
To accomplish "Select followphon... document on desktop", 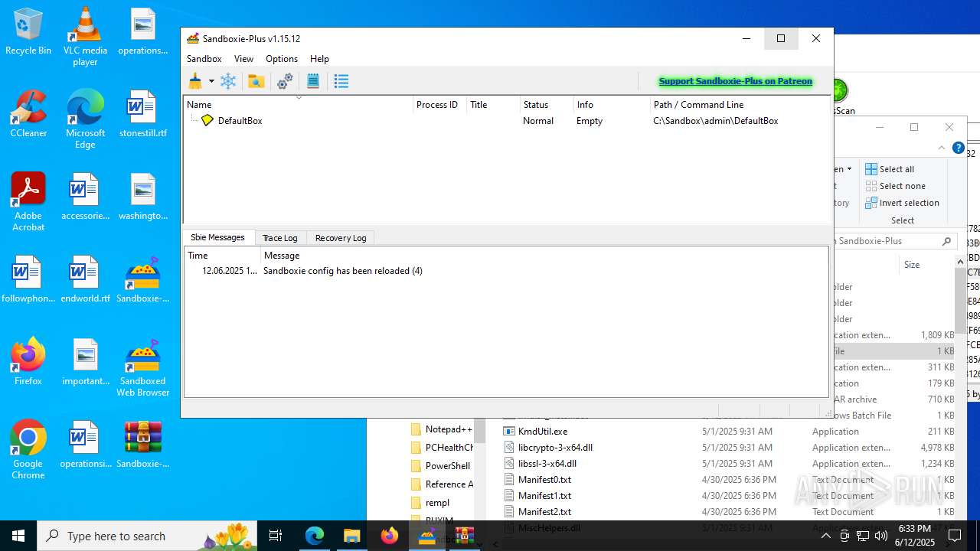I will tap(28, 280).
